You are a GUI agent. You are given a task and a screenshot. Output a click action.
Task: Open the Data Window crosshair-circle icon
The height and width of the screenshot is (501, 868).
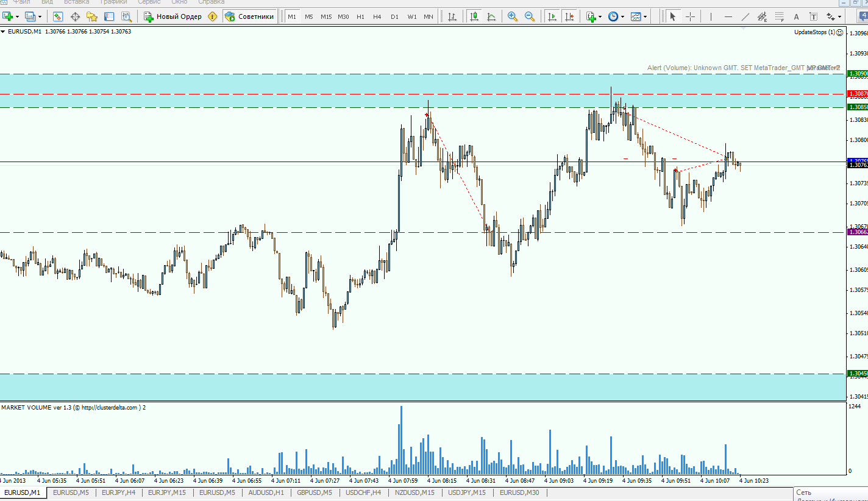[x=76, y=16]
